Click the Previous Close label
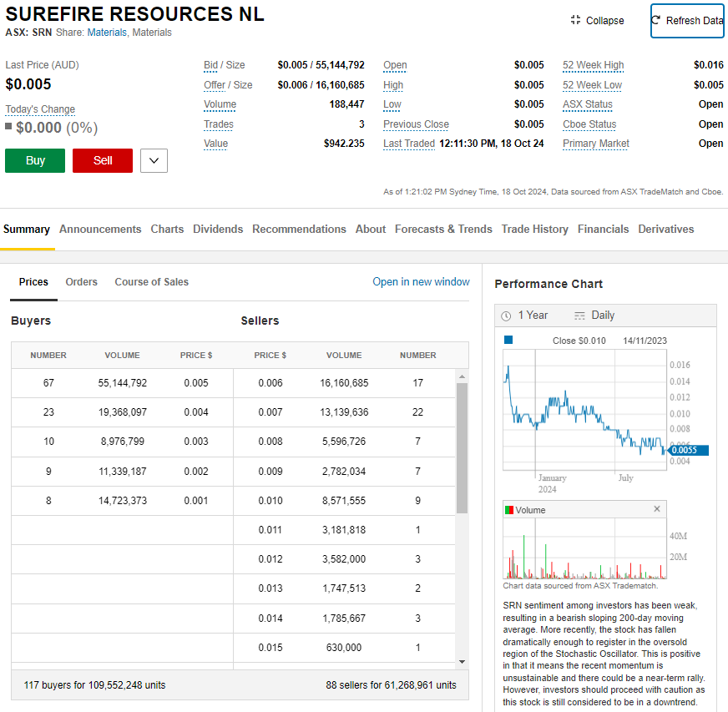 click(416, 125)
